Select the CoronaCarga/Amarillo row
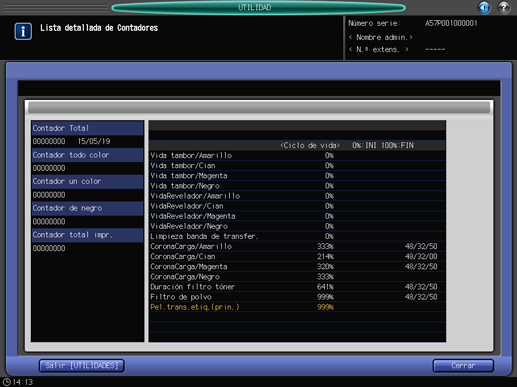 (x=297, y=246)
